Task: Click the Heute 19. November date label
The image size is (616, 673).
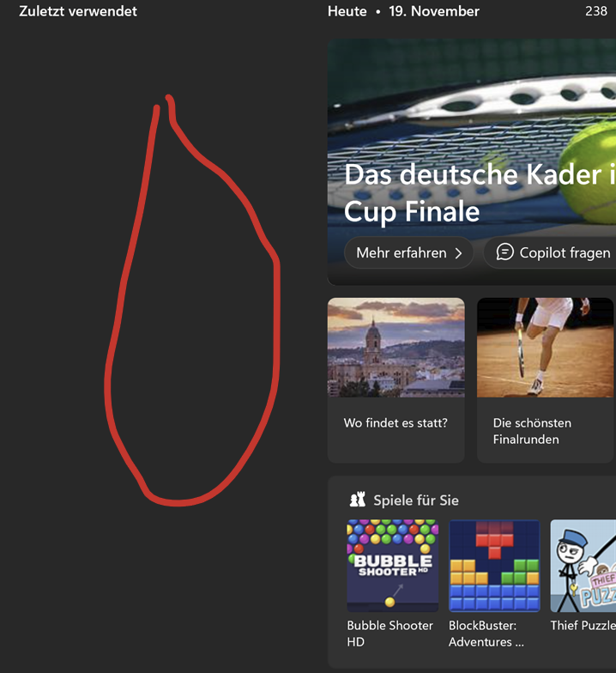Action: point(403,11)
